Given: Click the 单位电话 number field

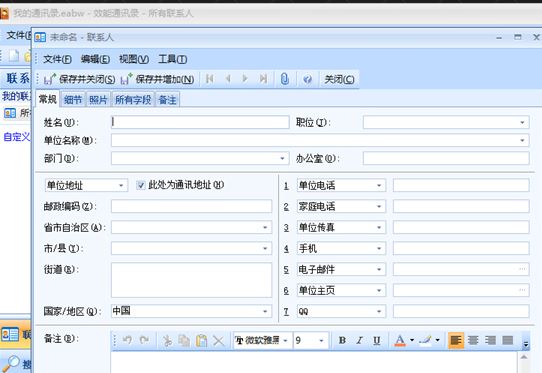Looking at the screenshot, I should click(461, 186).
